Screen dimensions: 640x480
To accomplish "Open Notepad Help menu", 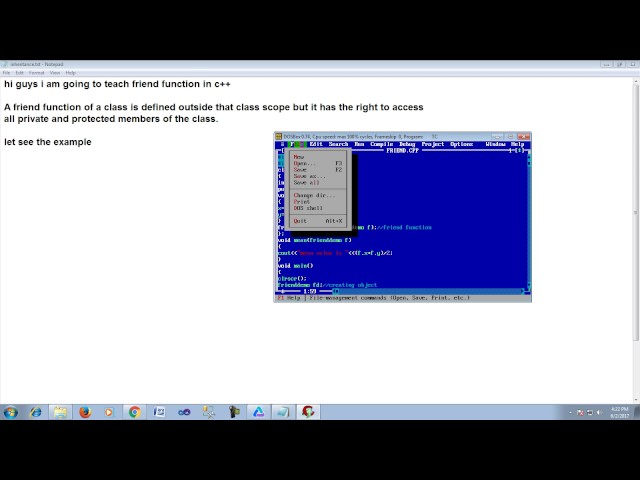I will pyautogui.click(x=71, y=73).
